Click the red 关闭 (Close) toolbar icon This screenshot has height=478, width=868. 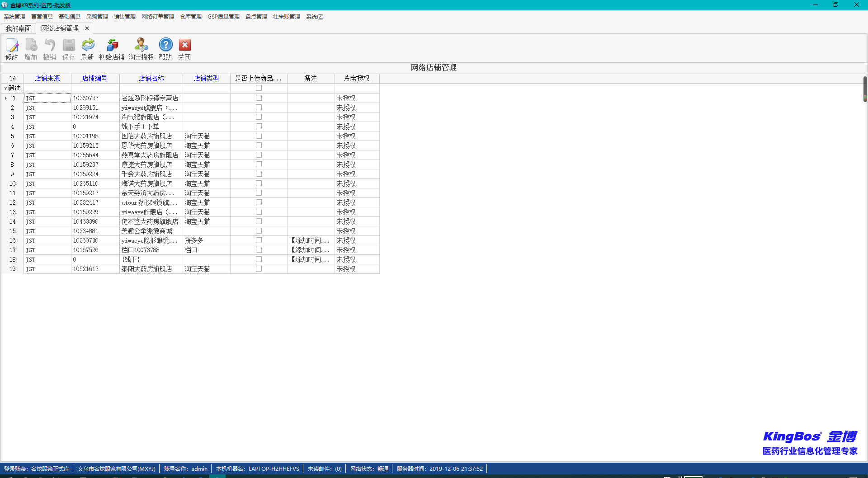pos(184,46)
